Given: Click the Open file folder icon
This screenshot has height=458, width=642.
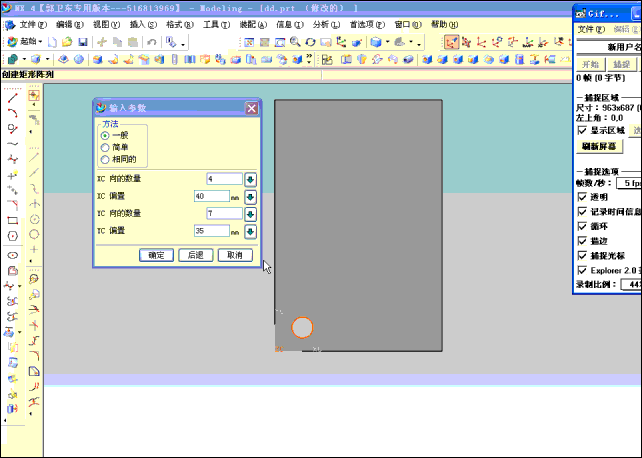Looking at the screenshot, I should 67,42.
